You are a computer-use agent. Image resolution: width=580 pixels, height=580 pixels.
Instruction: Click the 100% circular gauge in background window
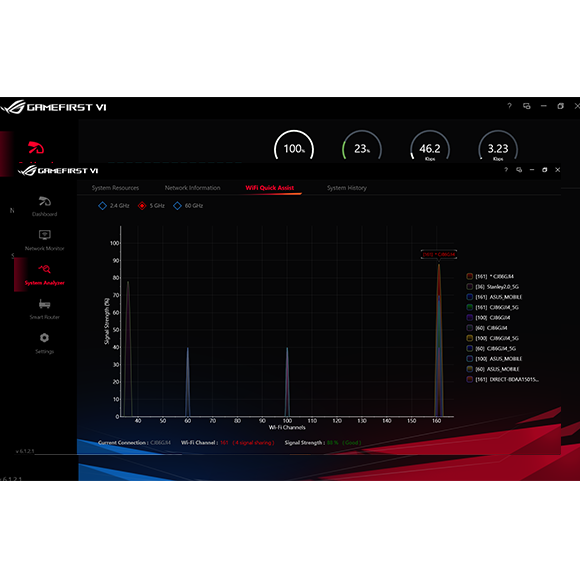click(x=294, y=148)
